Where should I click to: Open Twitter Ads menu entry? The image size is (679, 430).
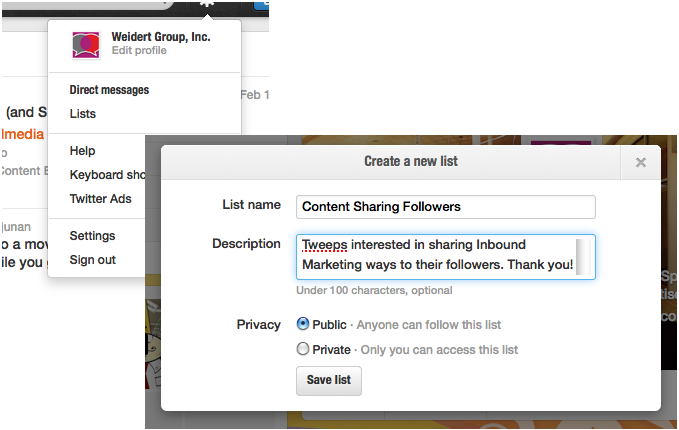point(100,198)
